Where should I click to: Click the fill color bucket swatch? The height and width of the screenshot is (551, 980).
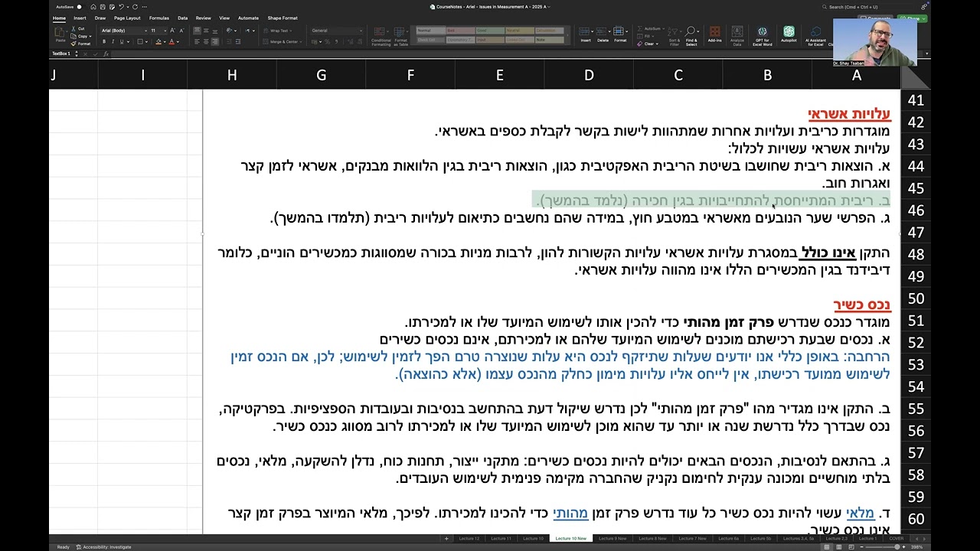[x=158, y=41]
